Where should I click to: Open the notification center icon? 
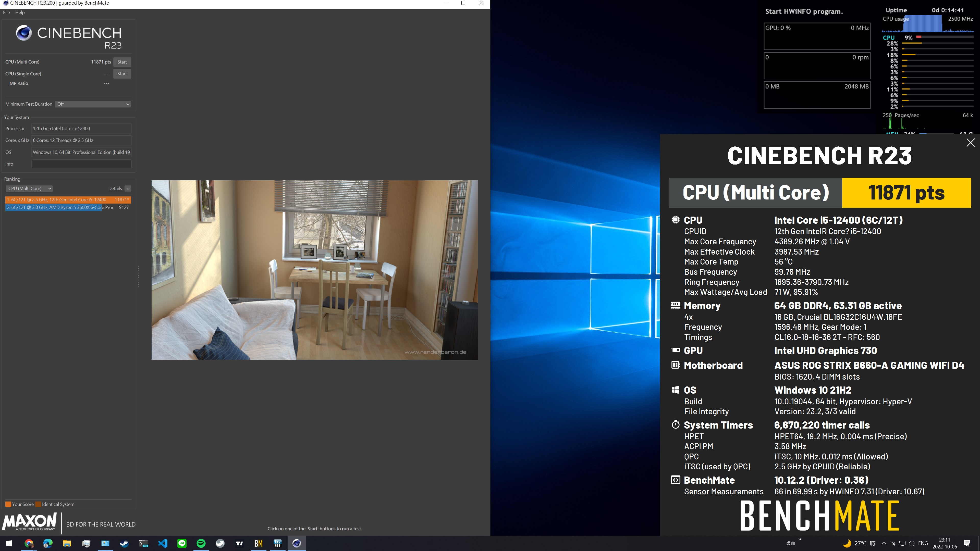(x=967, y=543)
